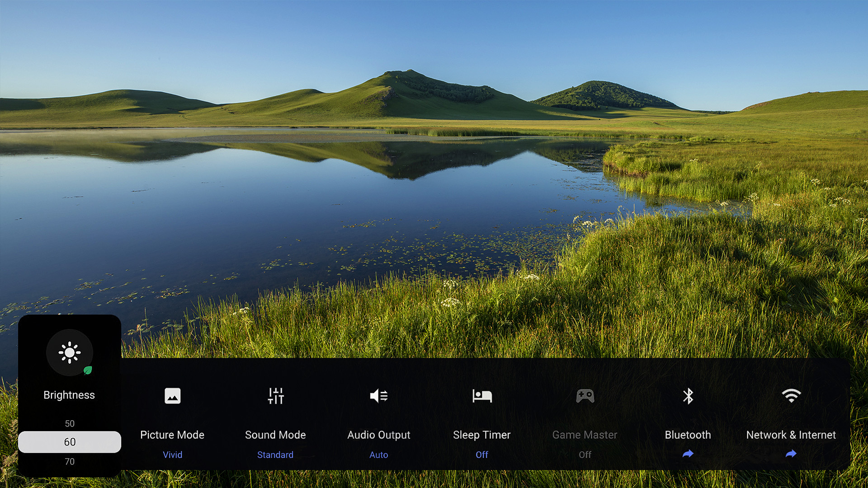Click the Sound Mode equalizer icon
This screenshot has width=868, height=488.
tap(275, 395)
